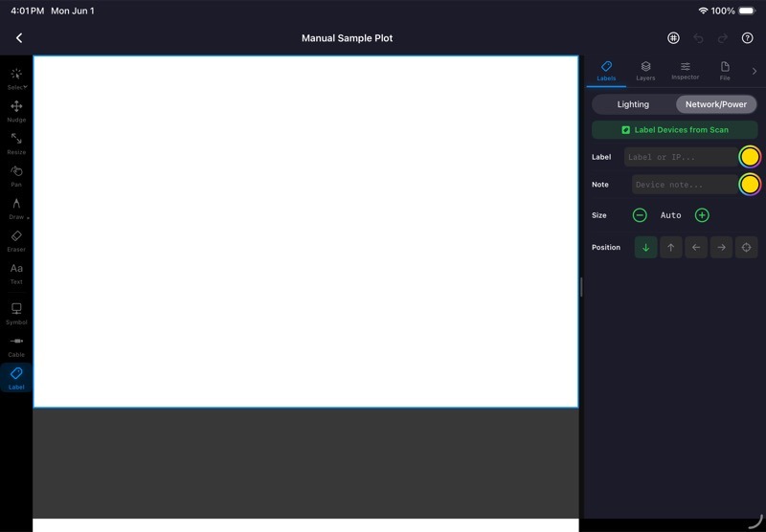Screen dimensions: 766x532
Task: Tap the battery indicator
Action: point(747,11)
